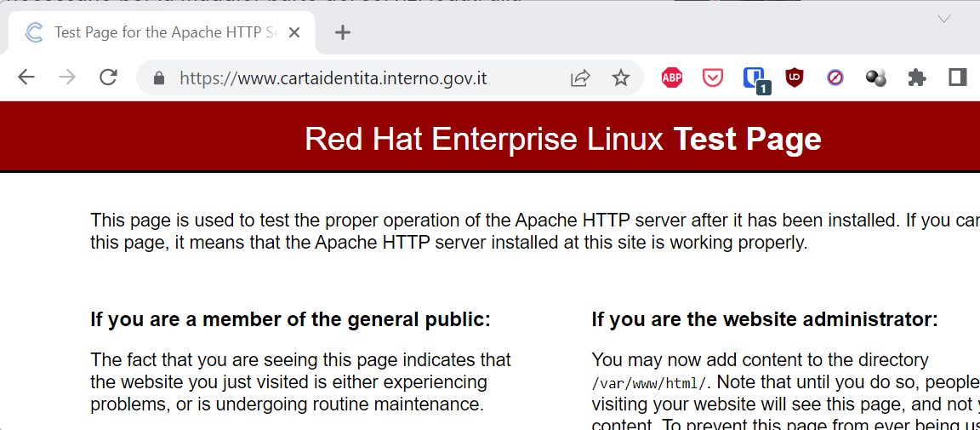Open the uBlock Origin shield extension

(x=795, y=77)
